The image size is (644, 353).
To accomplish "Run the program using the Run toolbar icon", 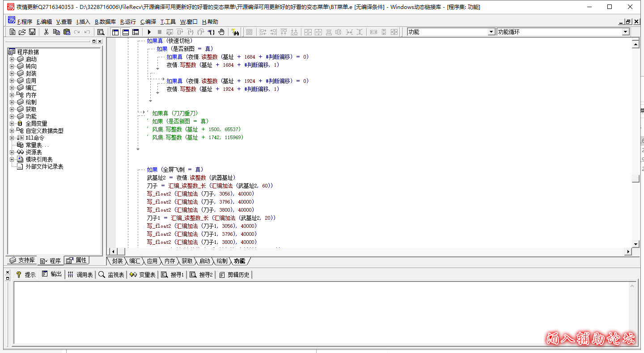I will click(x=149, y=32).
